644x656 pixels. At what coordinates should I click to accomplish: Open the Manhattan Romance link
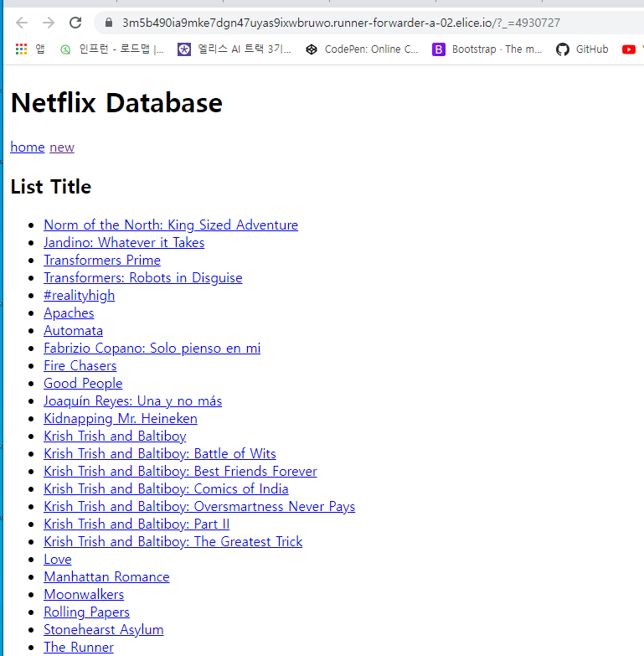[x=106, y=577]
